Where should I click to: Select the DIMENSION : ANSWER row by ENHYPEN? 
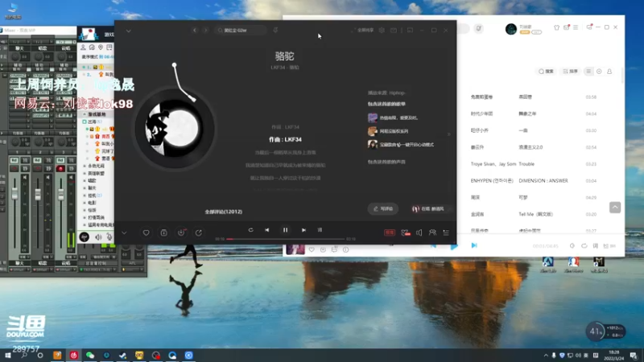click(x=534, y=180)
